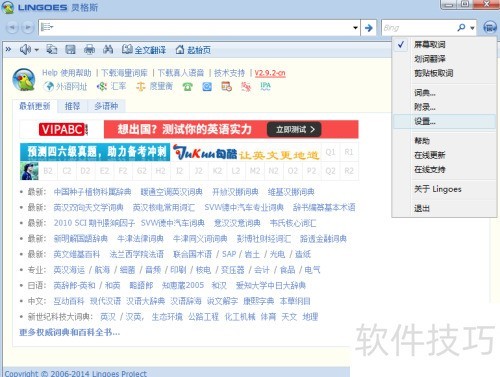Image resolution: width=500 pixels, height=377 pixels.
Task: Expand the hidden toolbar chevron »
Action: (x=8, y=49)
